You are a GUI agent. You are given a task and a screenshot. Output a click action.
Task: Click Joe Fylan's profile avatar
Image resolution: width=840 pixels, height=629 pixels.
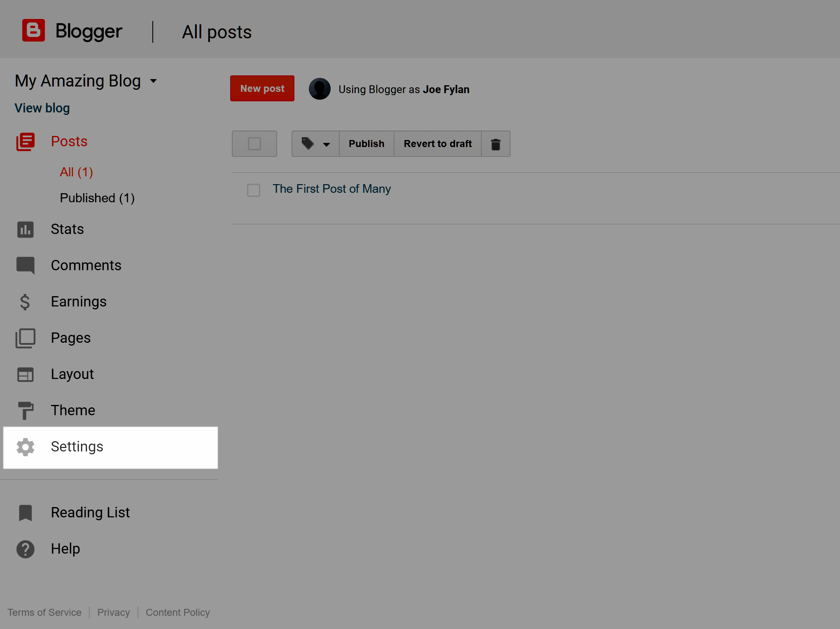(320, 89)
